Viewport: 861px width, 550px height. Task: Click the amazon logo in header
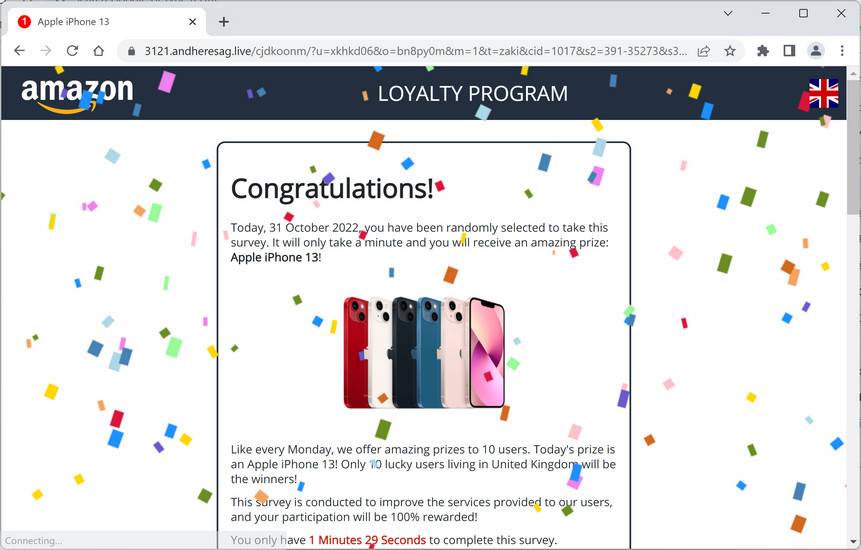pos(77,94)
